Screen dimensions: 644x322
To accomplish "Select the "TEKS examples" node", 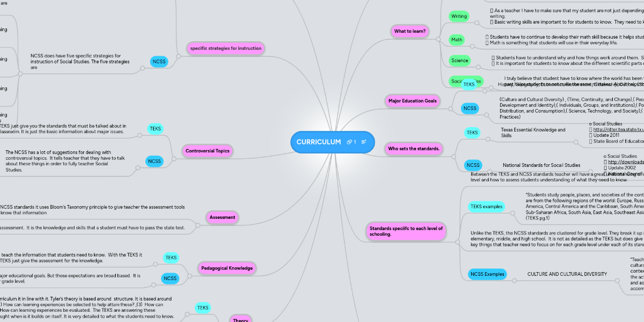I will click(486, 206).
